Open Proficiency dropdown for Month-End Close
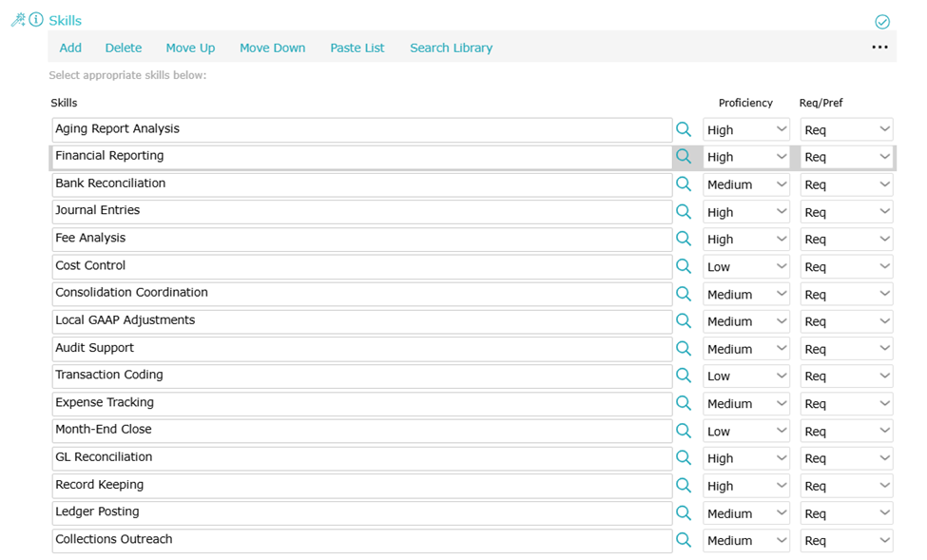The image size is (927, 560). [x=746, y=431]
